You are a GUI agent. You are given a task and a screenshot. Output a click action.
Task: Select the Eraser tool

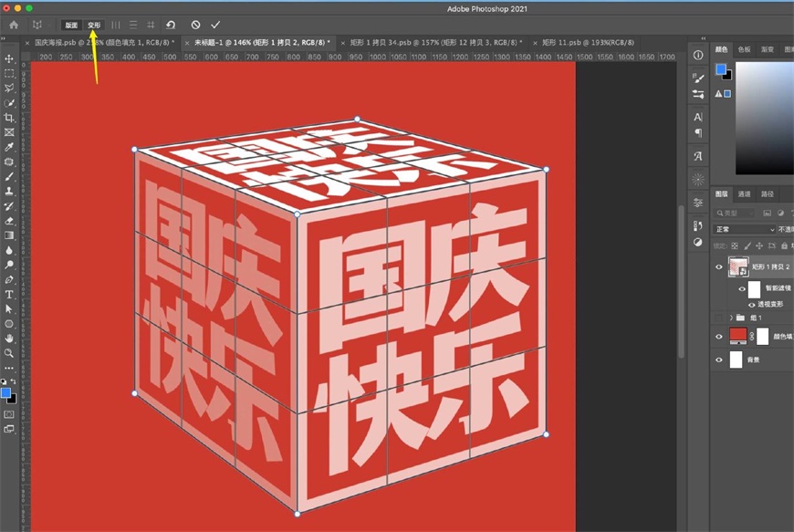click(9, 221)
